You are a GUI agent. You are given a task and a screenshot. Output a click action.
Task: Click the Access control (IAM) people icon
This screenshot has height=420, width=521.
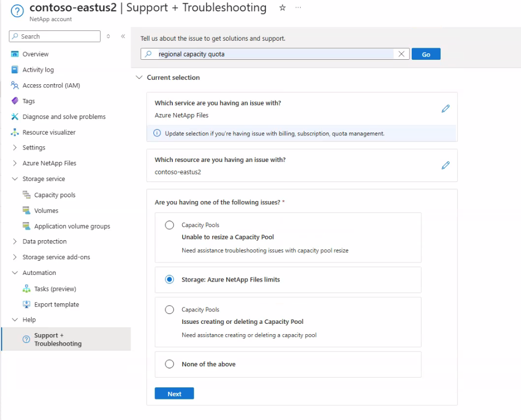15,85
